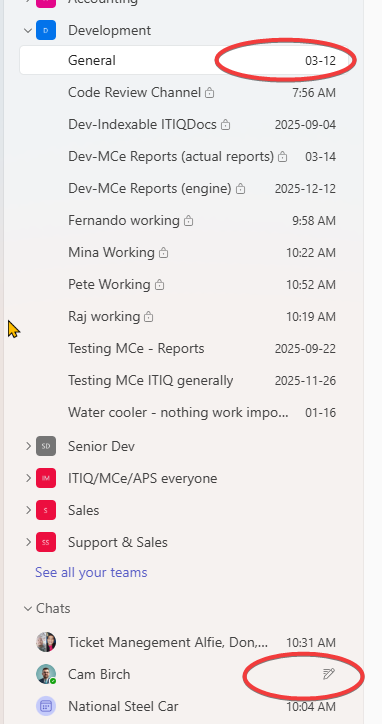
Task: Click the red SS Support & Sales avatar
Action: 46,542
